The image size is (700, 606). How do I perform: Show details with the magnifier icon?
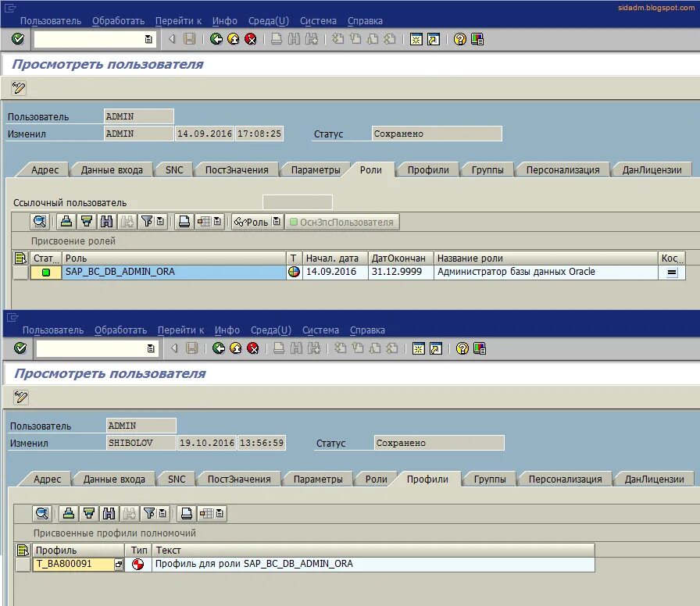40,222
